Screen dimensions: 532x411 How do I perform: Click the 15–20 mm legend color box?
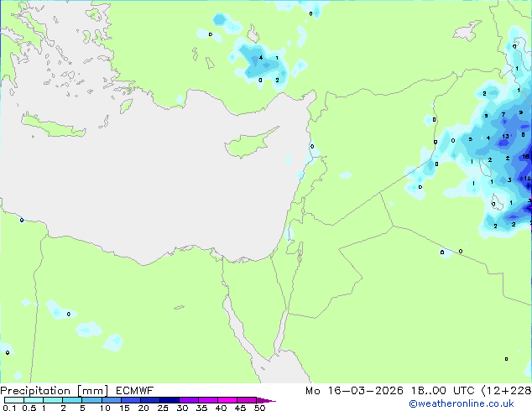pyautogui.click(x=131, y=400)
